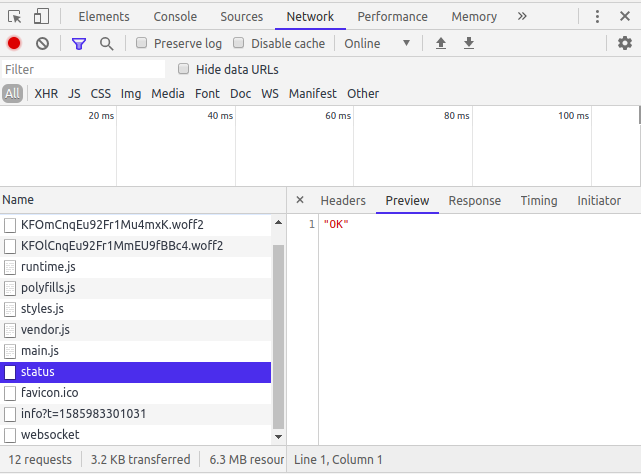Close the DevTools panel
Image resolution: width=641 pixels, height=474 pixels.
625,16
